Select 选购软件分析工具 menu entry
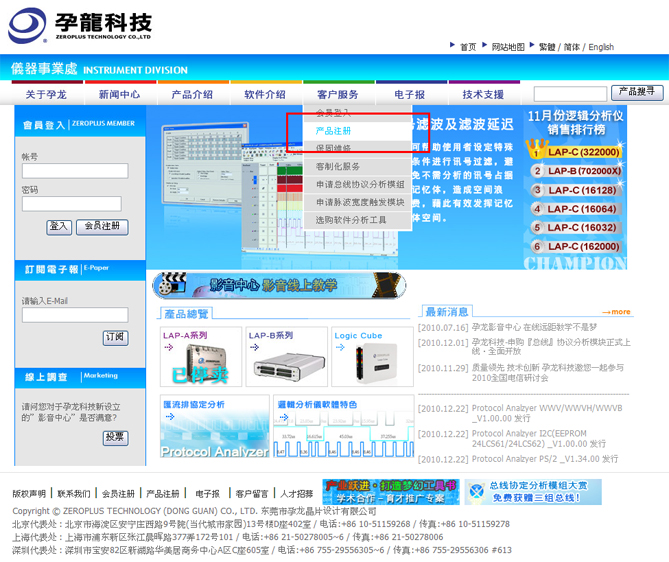The width and height of the screenshot is (669, 562). [x=358, y=220]
